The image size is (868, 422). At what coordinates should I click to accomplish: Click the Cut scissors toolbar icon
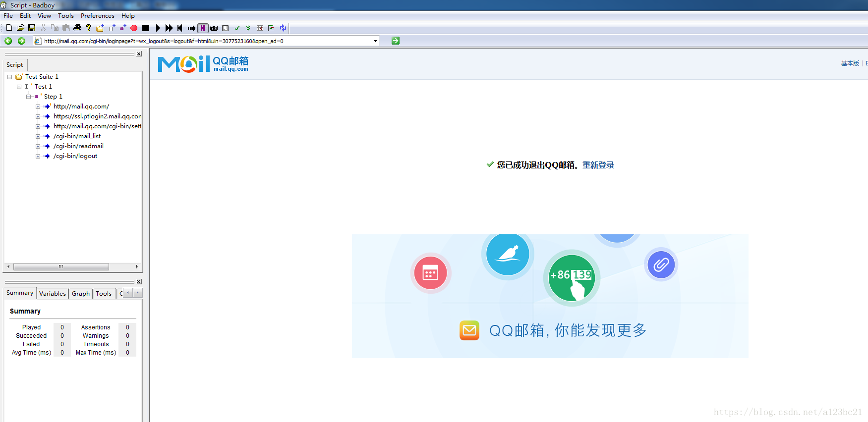[44, 28]
